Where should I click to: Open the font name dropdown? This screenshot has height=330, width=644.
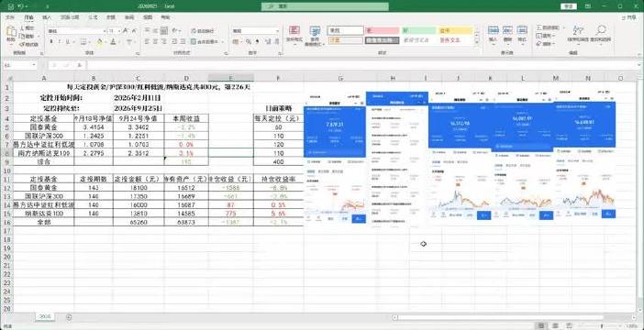pyautogui.click(x=105, y=31)
